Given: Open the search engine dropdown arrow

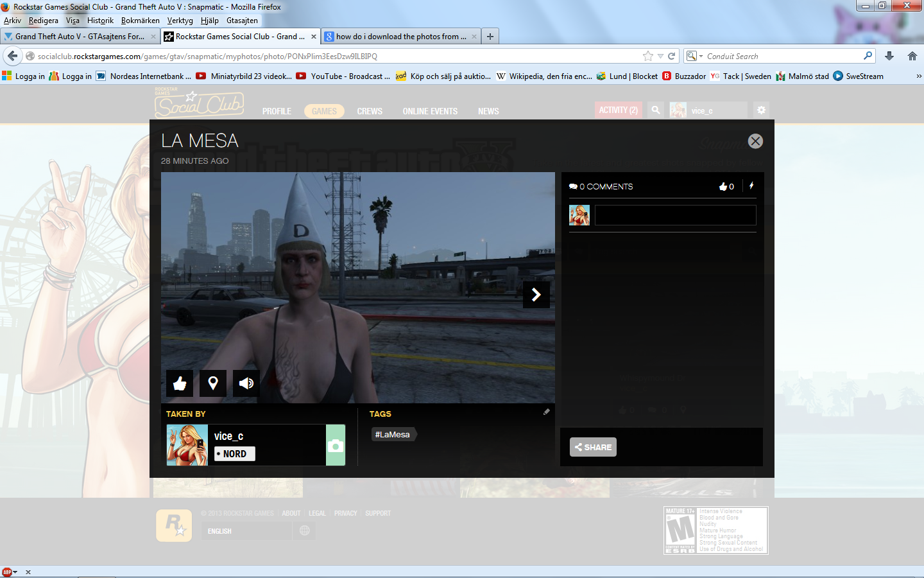Looking at the screenshot, I should click(701, 57).
